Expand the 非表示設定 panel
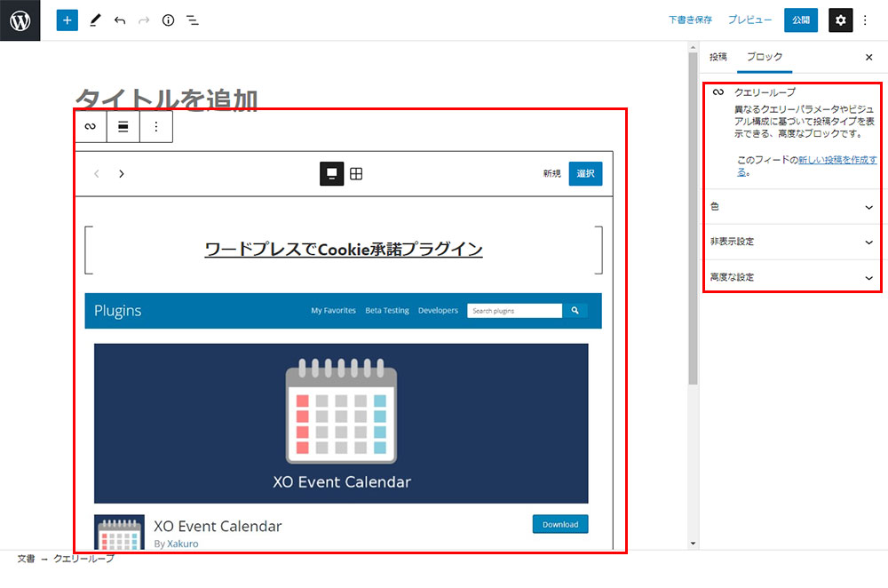 (791, 242)
